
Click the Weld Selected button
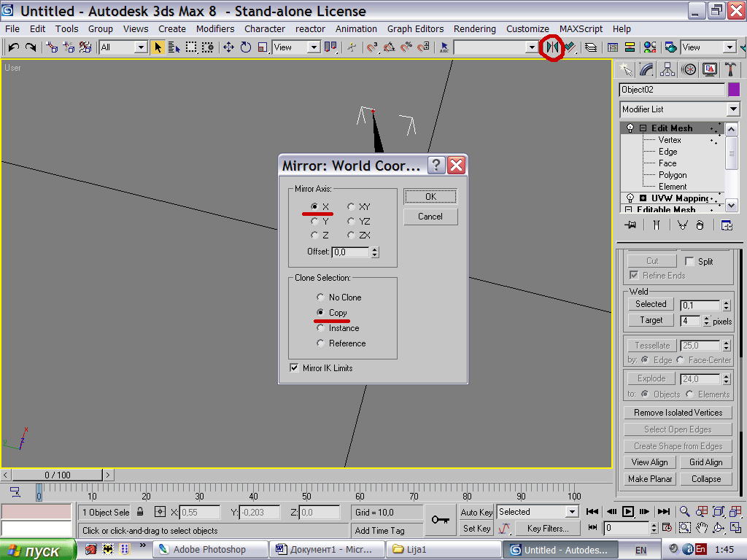(x=650, y=304)
